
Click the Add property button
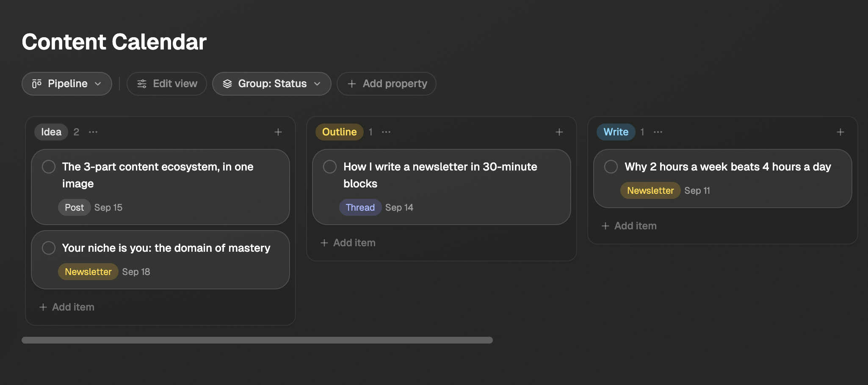[x=387, y=84]
